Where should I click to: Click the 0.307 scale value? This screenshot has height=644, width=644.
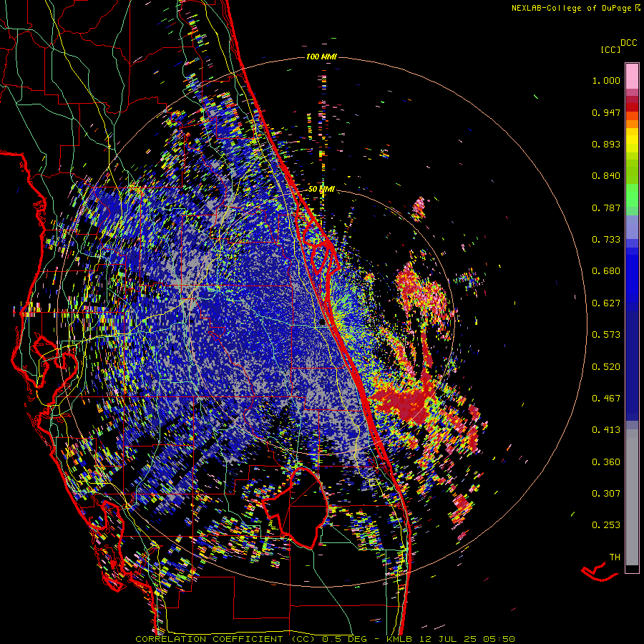coord(606,494)
